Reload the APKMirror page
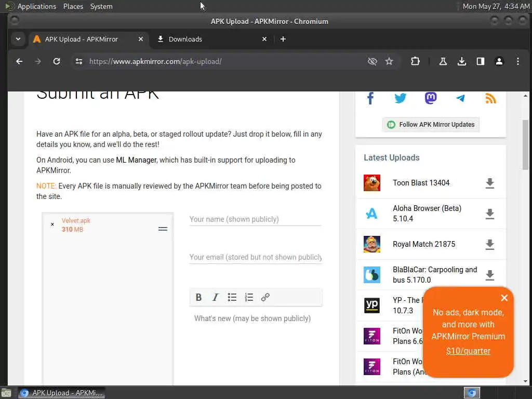This screenshot has width=532, height=399. click(x=57, y=61)
